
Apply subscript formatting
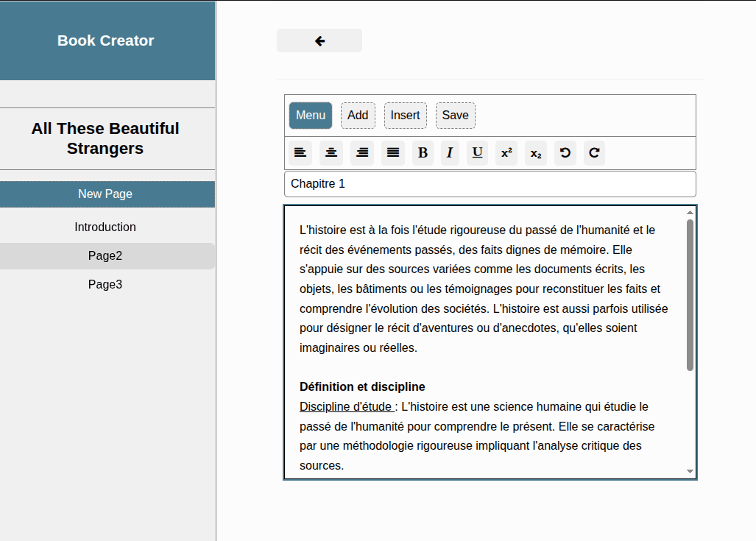click(x=536, y=153)
